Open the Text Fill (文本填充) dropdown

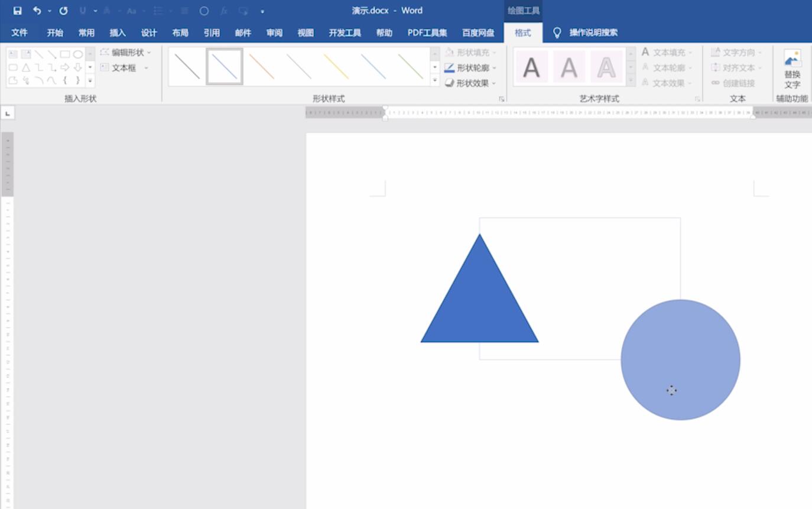coord(667,53)
